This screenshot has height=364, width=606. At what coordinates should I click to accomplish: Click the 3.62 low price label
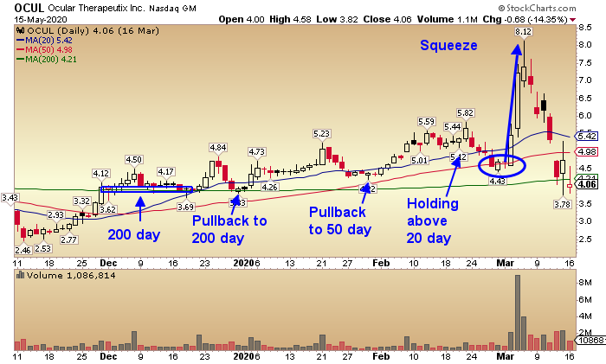pos(107,209)
